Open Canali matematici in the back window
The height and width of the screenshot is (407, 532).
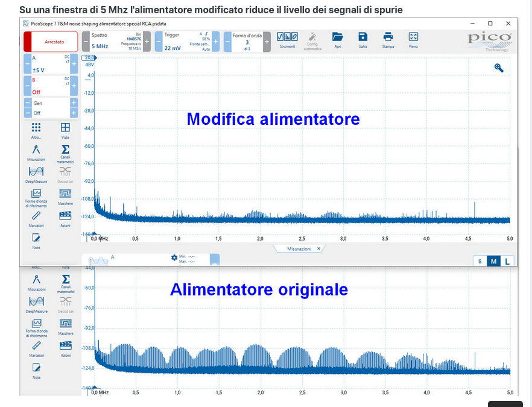66,284
